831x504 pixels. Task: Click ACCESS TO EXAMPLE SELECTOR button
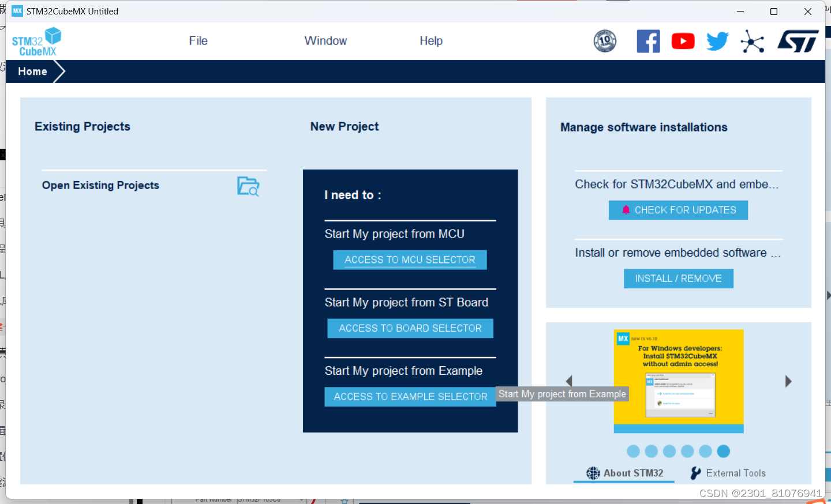click(410, 397)
